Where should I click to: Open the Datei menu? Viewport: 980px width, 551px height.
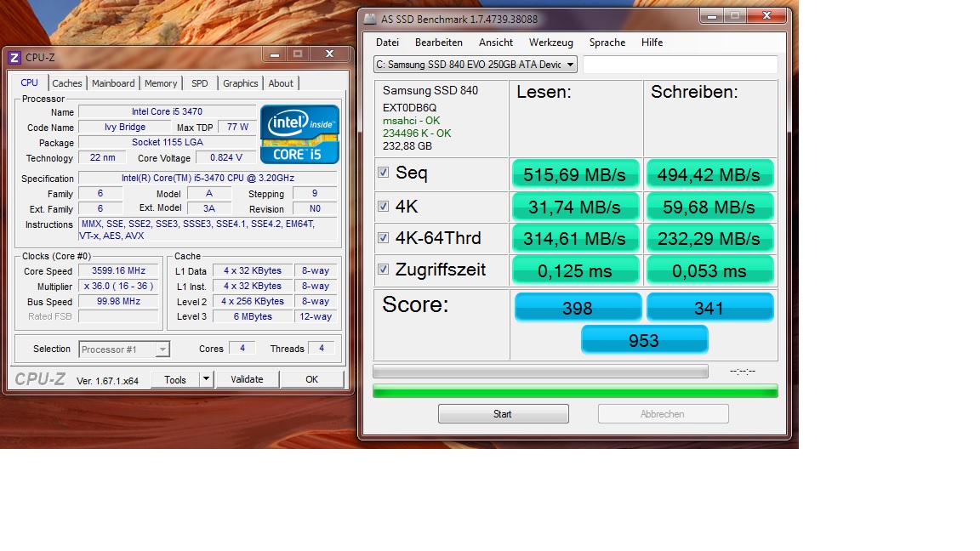point(388,43)
